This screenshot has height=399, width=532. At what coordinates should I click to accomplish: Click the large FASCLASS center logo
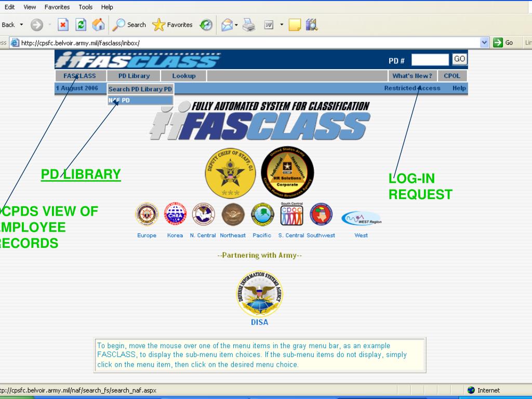(x=260, y=121)
